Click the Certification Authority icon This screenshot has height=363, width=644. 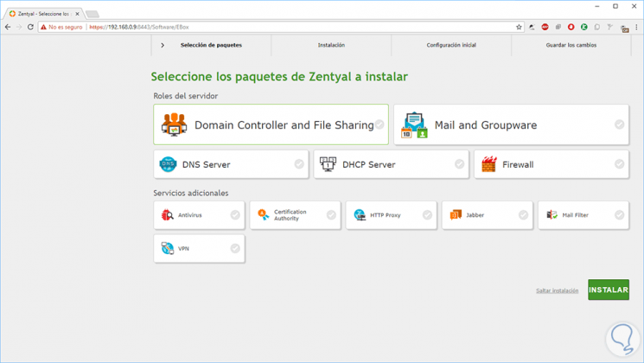click(264, 215)
